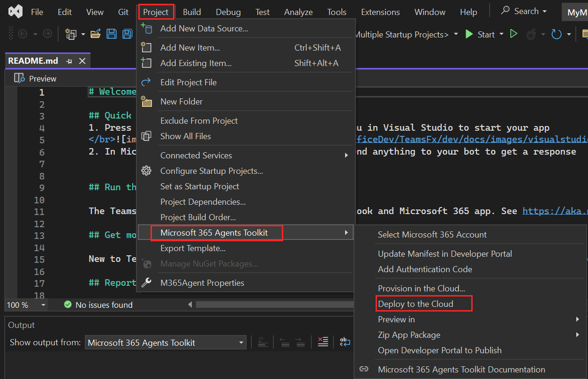The height and width of the screenshot is (379, 588).
Task: Click the New Folder icon
Action: (146, 101)
